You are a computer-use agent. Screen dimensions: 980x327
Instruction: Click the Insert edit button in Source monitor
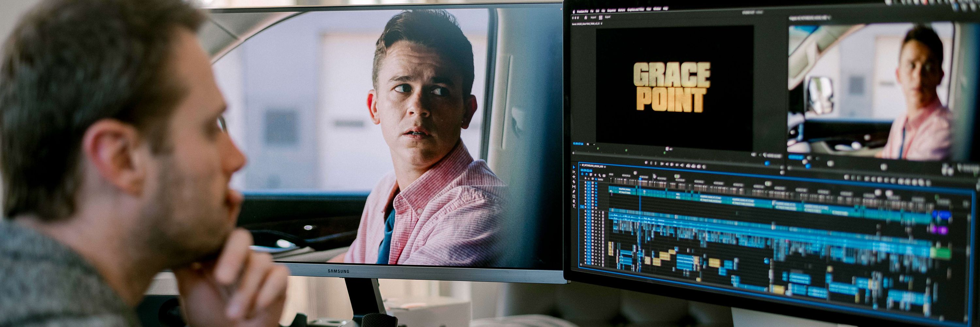(x=688, y=165)
